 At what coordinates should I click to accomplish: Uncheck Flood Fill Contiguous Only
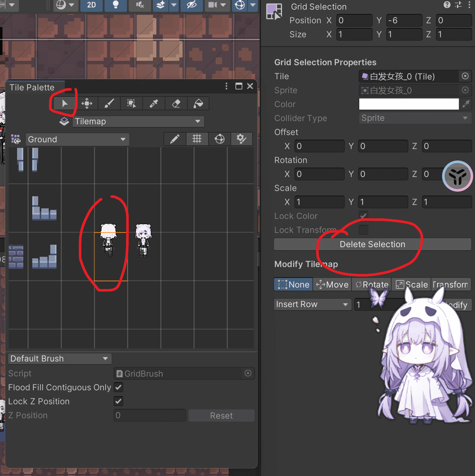(x=119, y=387)
